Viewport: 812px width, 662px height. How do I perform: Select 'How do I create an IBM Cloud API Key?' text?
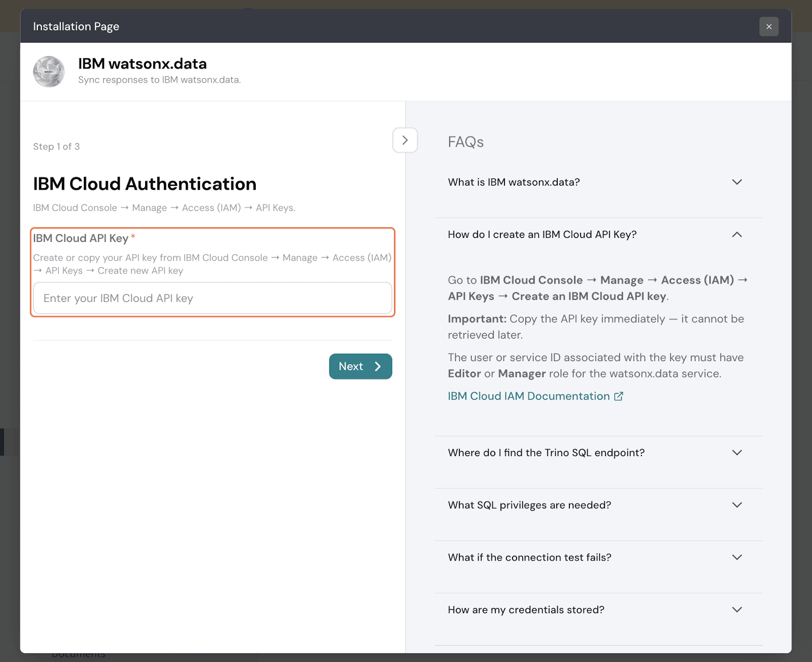pyautogui.click(x=542, y=234)
